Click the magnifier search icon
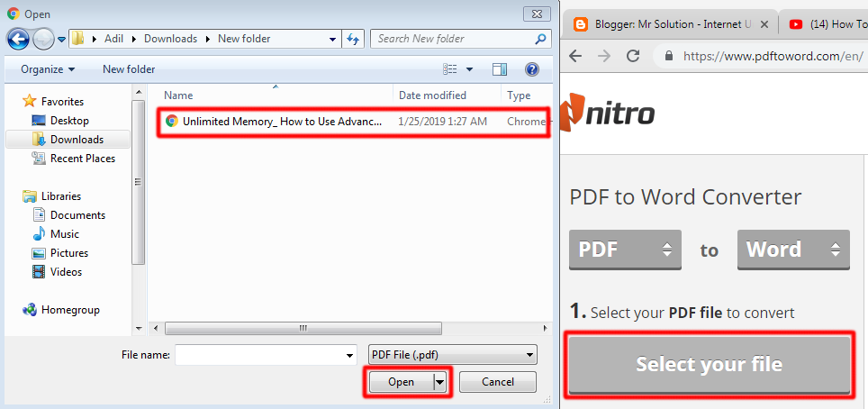Image resolution: width=868 pixels, height=409 pixels. point(541,39)
